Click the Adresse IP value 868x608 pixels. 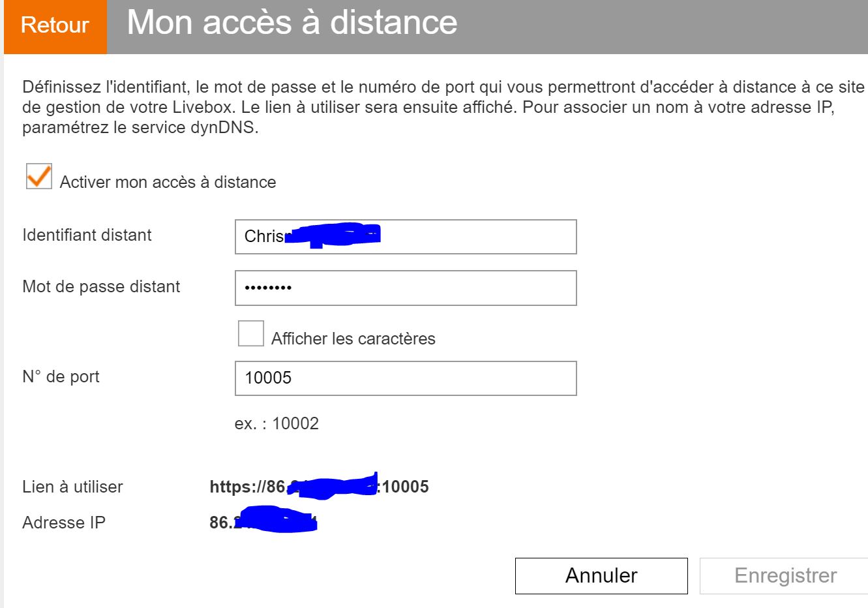tap(263, 523)
